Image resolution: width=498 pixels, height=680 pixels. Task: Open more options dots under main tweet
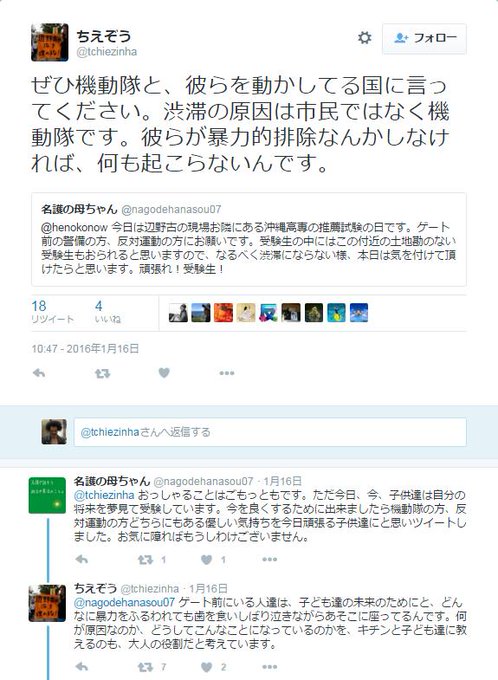click(227, 373)
